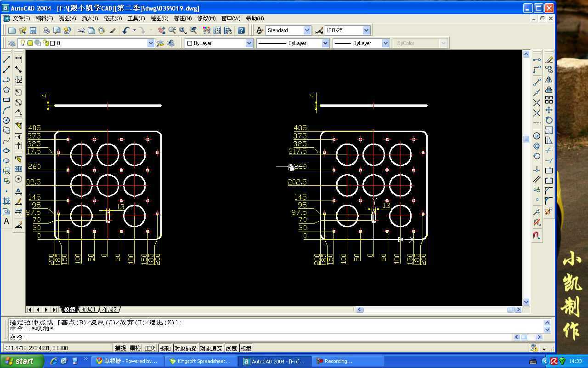
Task: Toggle the 对象捕捉 osnap status button
Action: click(185, 348)
